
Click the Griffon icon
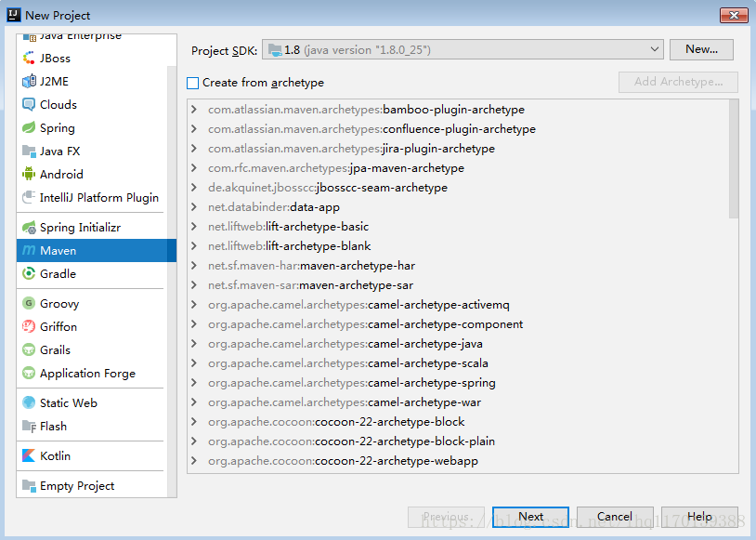29,326
